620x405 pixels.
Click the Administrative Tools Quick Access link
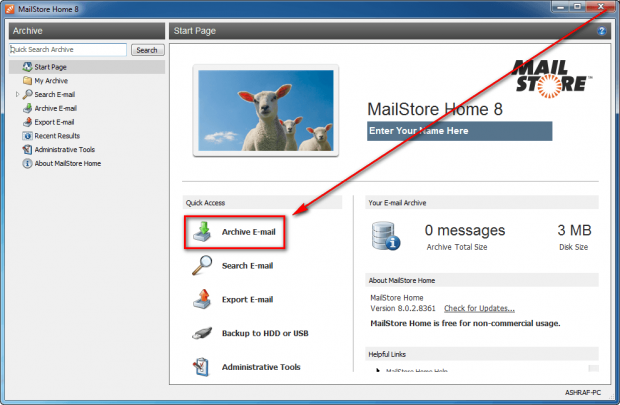(x=261, y=367)
